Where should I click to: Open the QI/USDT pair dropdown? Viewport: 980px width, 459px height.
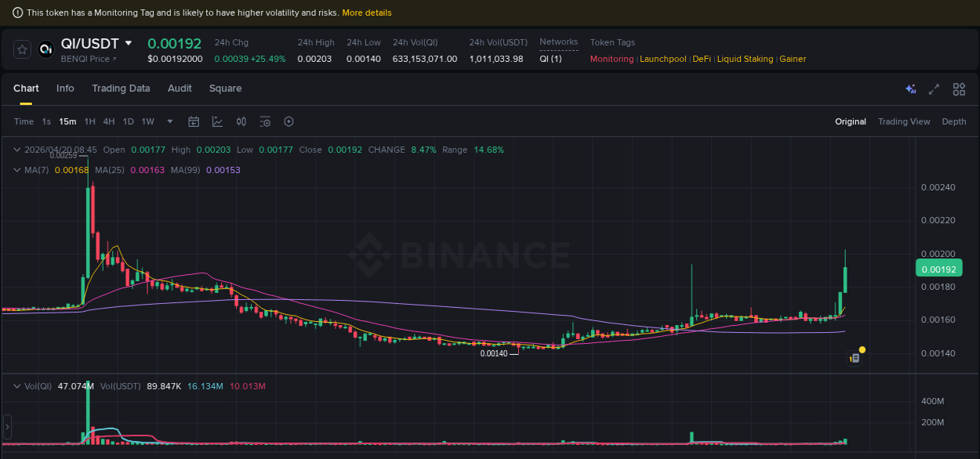pos(129,43)
